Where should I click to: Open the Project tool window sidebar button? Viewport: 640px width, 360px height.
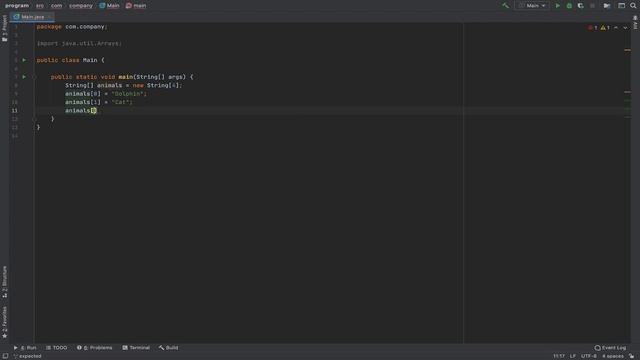coord(4,28)
